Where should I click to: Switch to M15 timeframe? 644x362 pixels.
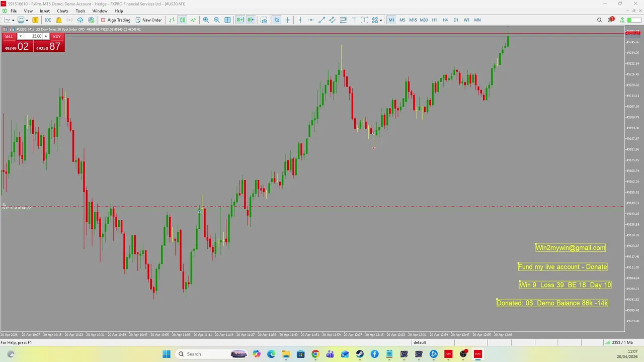[x=413, y=20]
